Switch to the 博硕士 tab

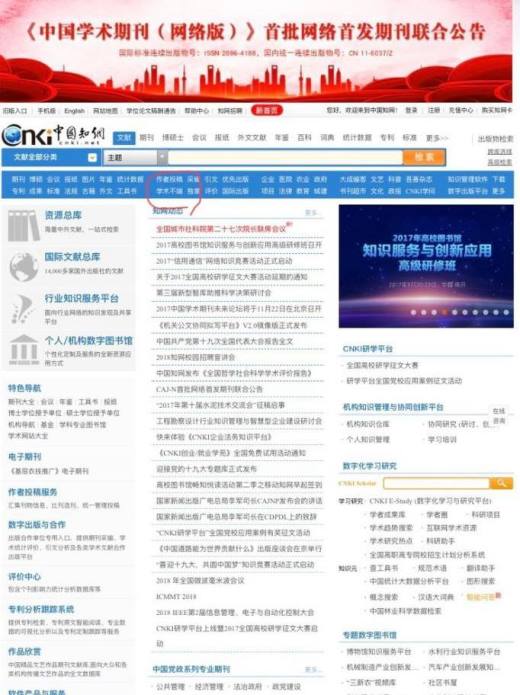(x=172, y=138)
